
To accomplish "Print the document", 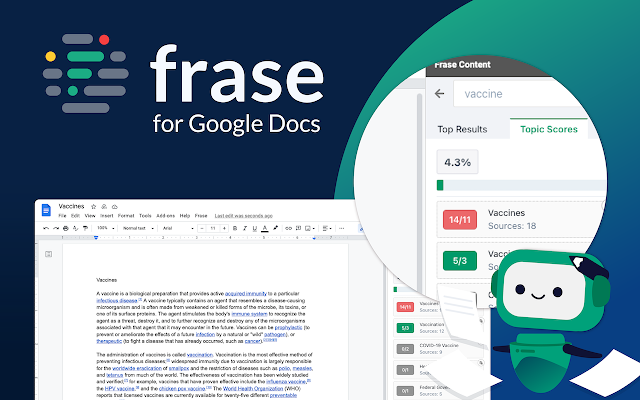I will (x=66, y=228).
